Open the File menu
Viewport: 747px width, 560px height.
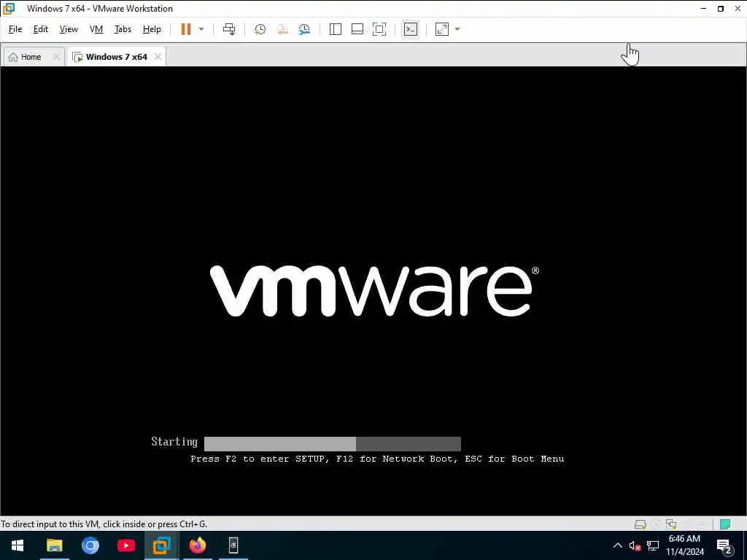coord(15,29)
